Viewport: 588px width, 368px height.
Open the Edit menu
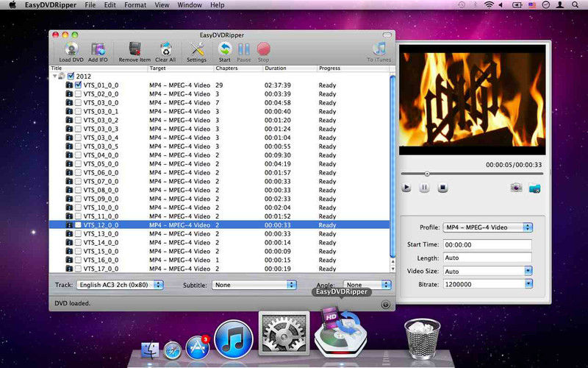(110, 5)
